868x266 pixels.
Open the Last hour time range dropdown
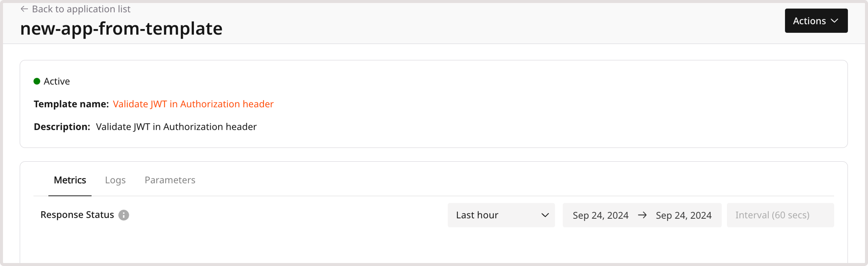501,215
